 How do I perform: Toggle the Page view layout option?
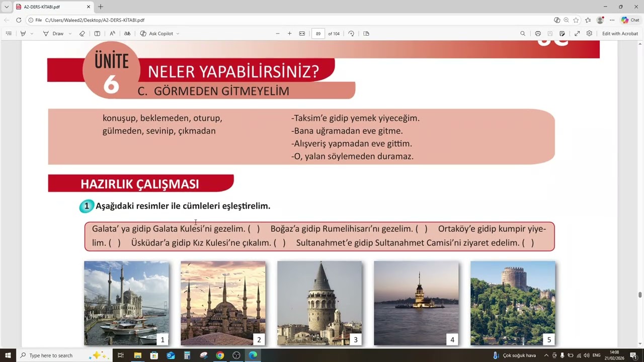(366, 34)
